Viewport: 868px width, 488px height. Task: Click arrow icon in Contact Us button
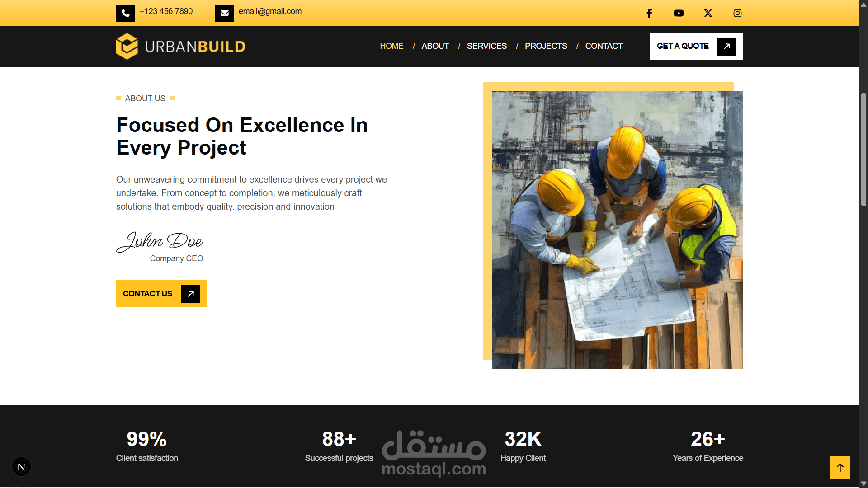[x=191, y=294]
